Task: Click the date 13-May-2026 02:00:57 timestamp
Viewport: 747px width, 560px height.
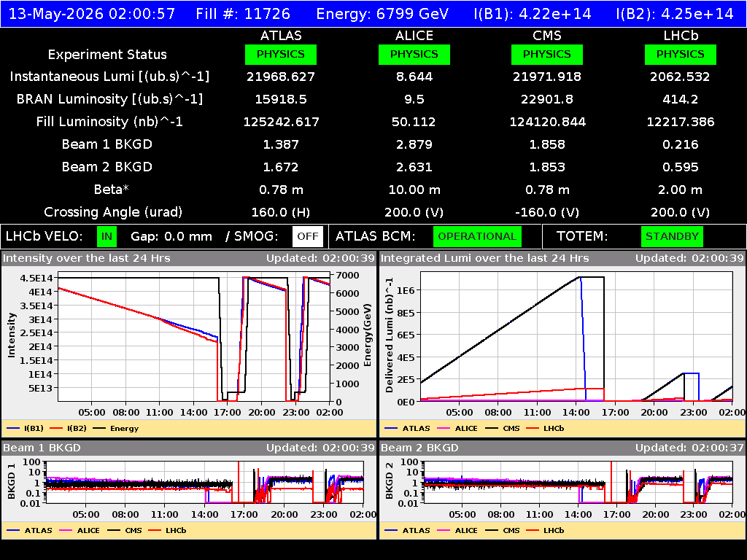Action: tap(92, 14)
